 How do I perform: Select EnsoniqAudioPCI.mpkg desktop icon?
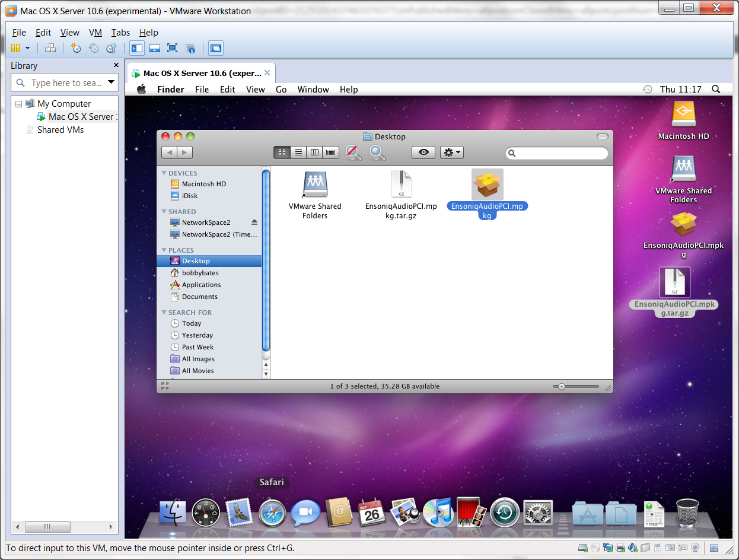coord(683,234)
